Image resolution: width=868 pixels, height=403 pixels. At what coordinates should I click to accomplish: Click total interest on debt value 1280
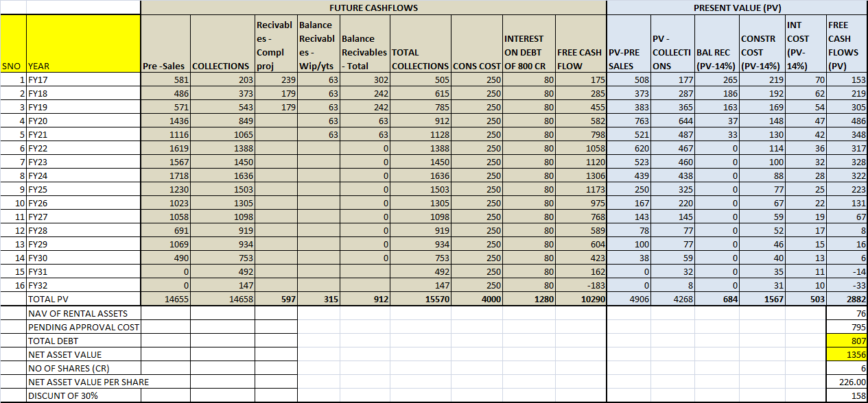(528, 299)
